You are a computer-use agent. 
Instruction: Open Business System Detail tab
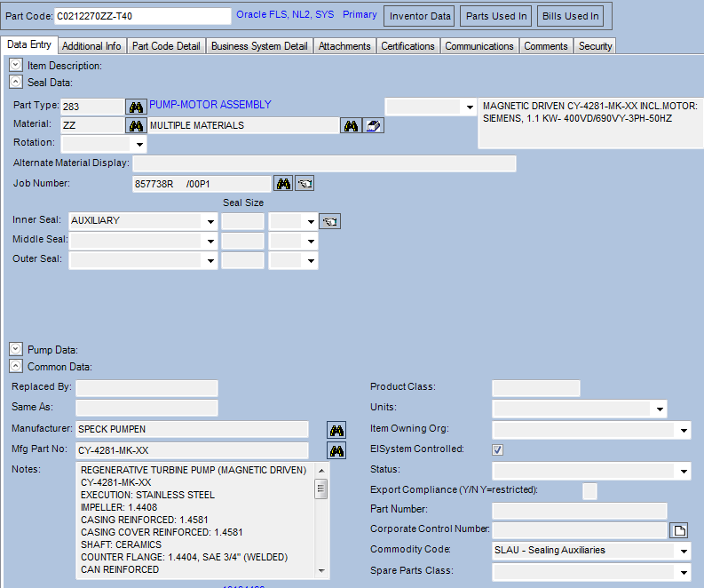[259, 46]
